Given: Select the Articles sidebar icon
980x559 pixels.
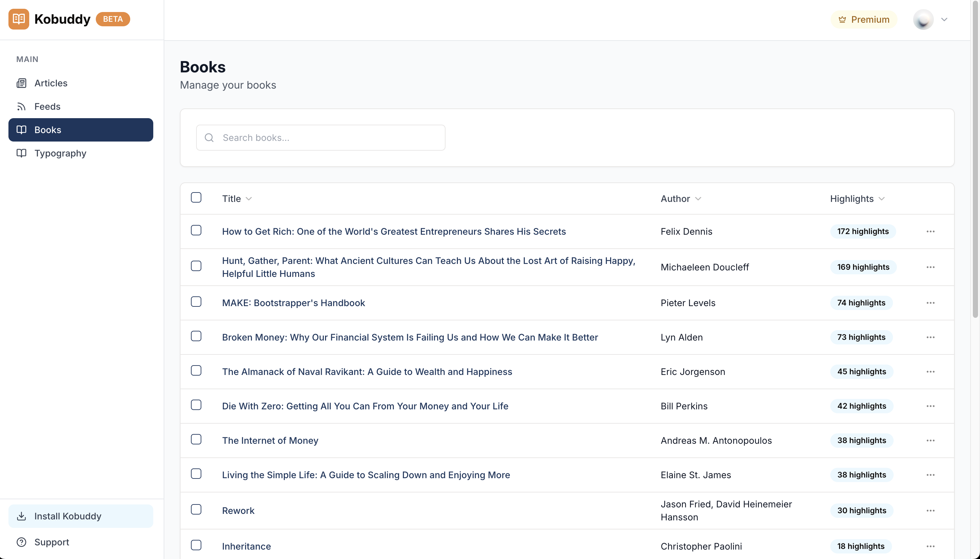Looking at the screenshot, I should [x=22, y=83].
